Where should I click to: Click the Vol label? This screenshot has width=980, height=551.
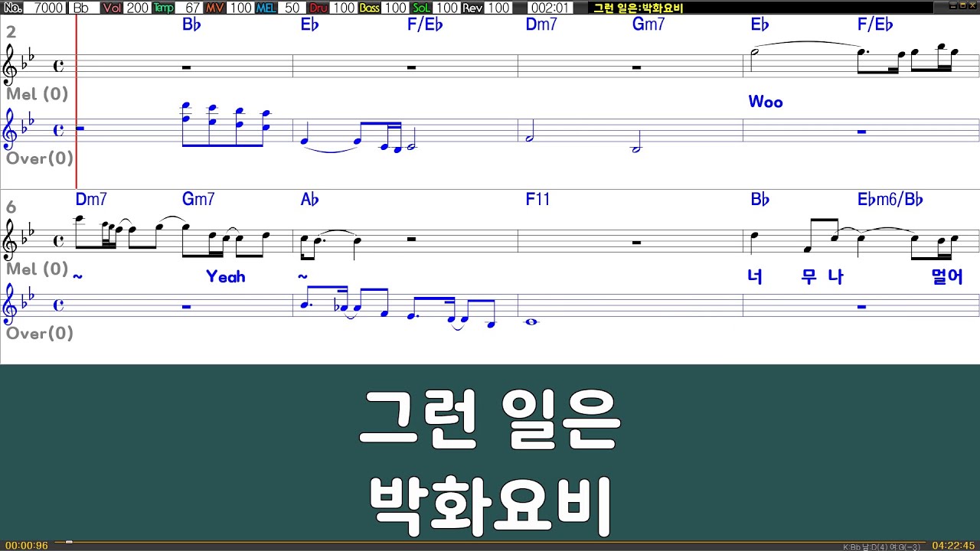pyautogui.click(x=112, y=8)
